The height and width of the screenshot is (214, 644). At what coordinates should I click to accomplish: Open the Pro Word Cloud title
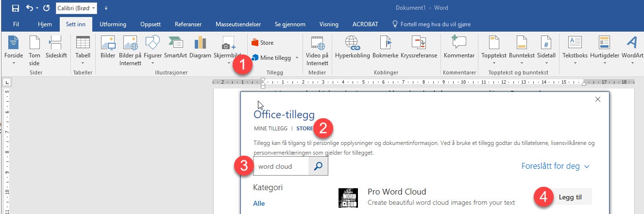pos(397,192)
